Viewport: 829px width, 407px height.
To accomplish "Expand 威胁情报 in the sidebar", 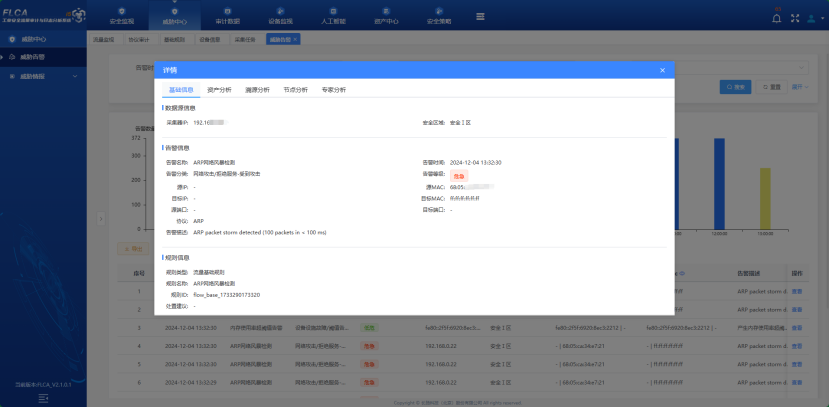I will [40, 75].
